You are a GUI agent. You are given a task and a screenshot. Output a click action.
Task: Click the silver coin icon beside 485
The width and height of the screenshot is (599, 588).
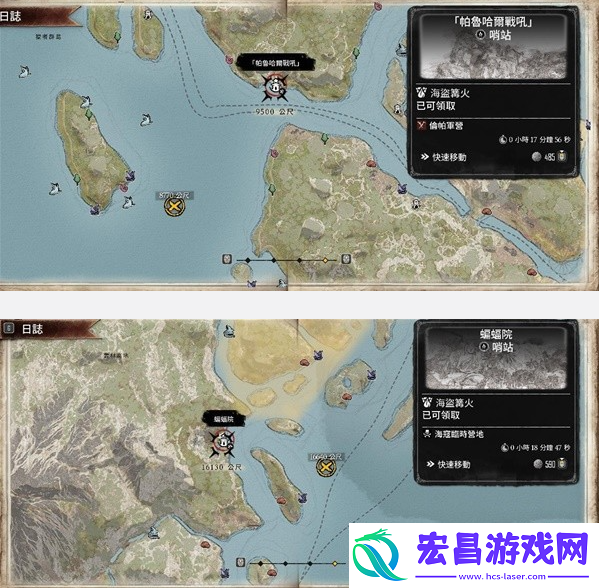click(x=537, y=157)
